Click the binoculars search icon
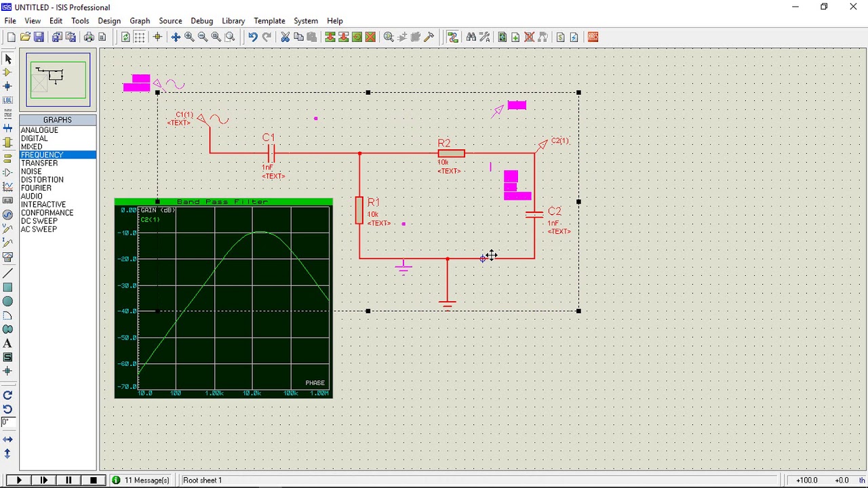This screenshot has height=488, width=868. (x=471, y=37)
